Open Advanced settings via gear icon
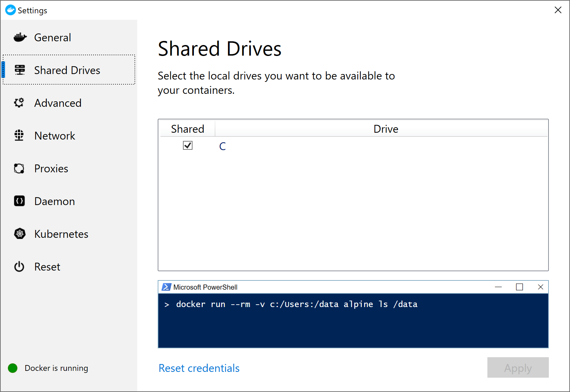570x392 pixels. pyautogui.click(x=19, y=103)
